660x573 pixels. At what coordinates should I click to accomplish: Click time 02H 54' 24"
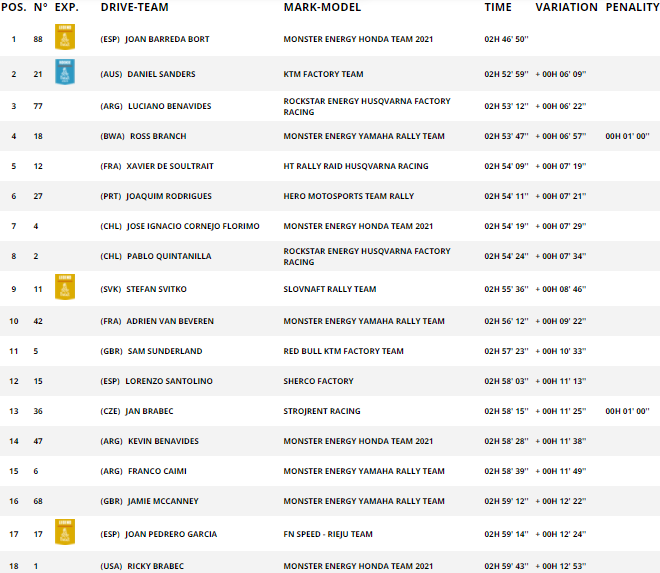pos(506,256)
